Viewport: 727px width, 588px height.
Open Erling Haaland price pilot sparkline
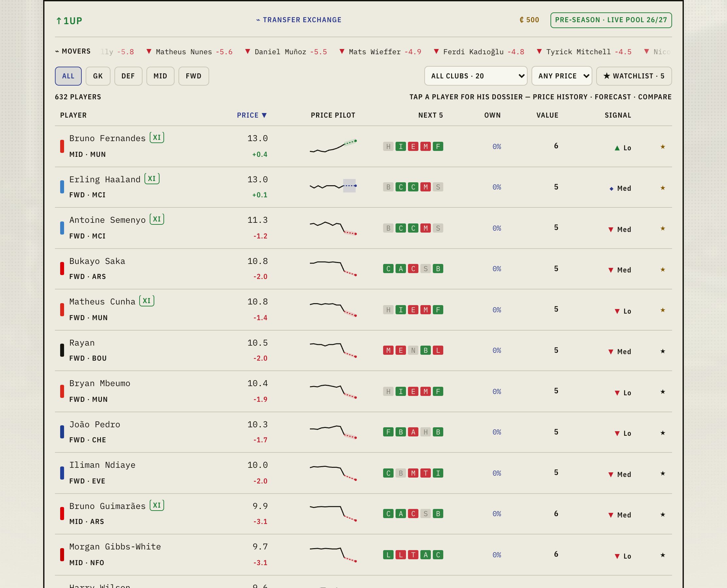[333, 186]
